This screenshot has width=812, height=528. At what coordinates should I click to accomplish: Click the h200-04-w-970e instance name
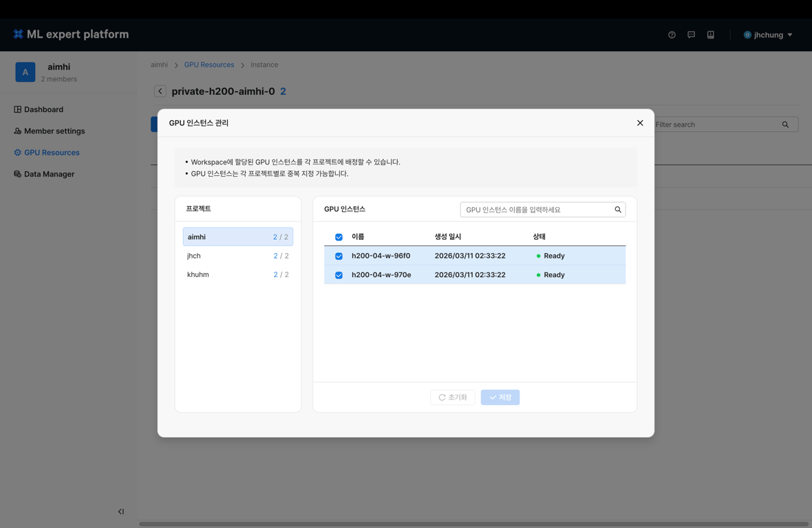[381, 274]
